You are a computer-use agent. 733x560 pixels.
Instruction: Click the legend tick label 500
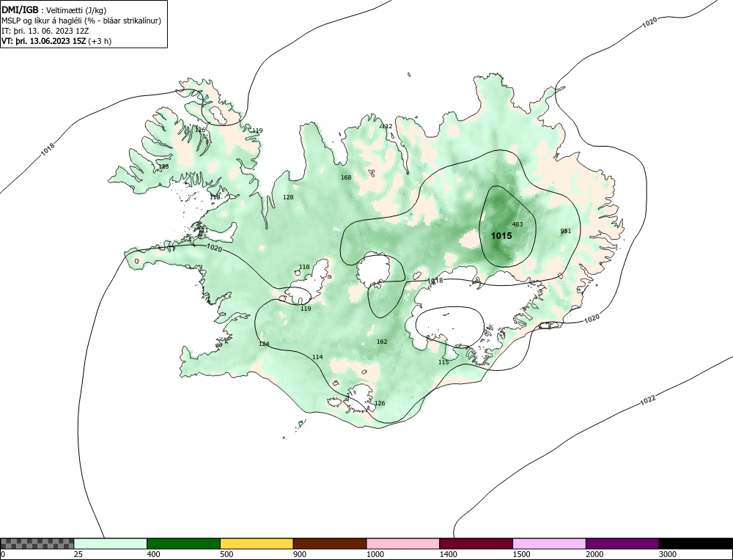(226, 554)
